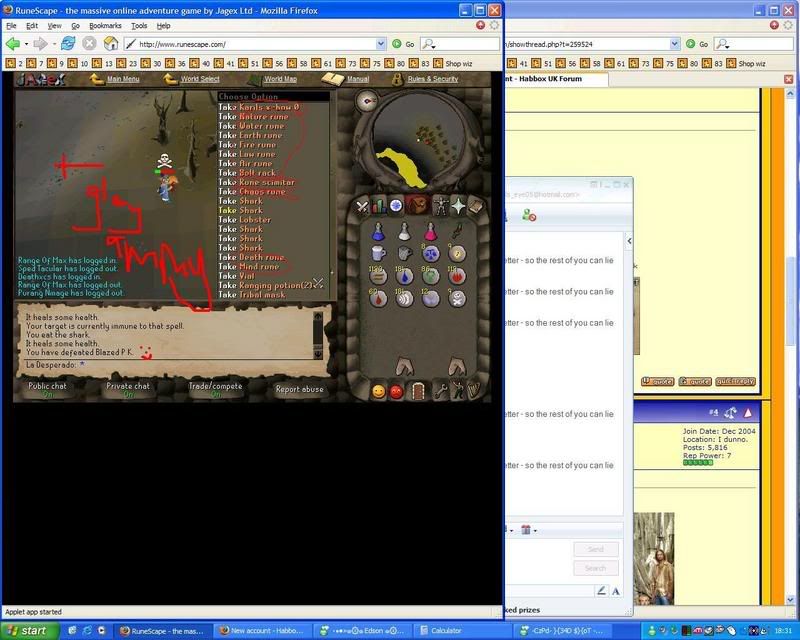This screenshot has height=640, width=800.
Task: Click the Windows start button
Action: point(30,631)
